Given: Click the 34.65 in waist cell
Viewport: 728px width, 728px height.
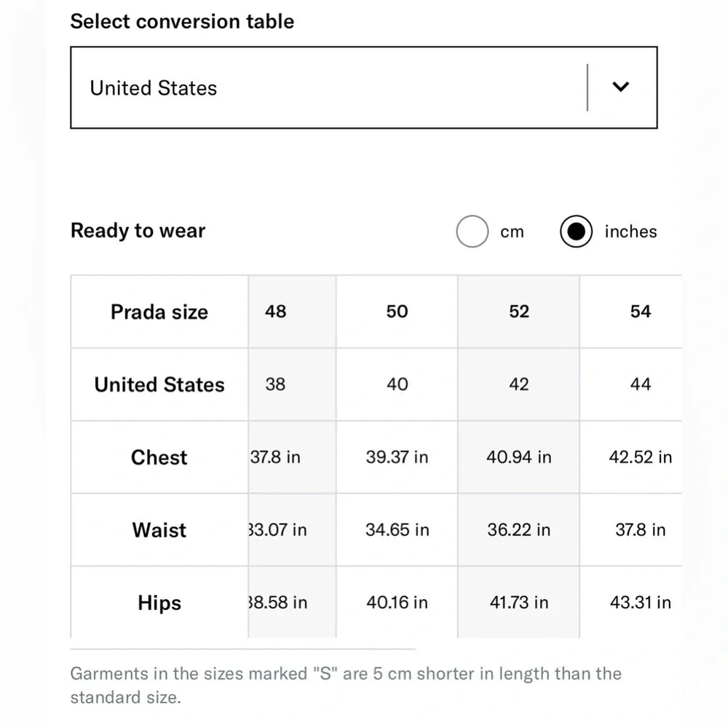Looking at the screenshot, I should (397, 530).
